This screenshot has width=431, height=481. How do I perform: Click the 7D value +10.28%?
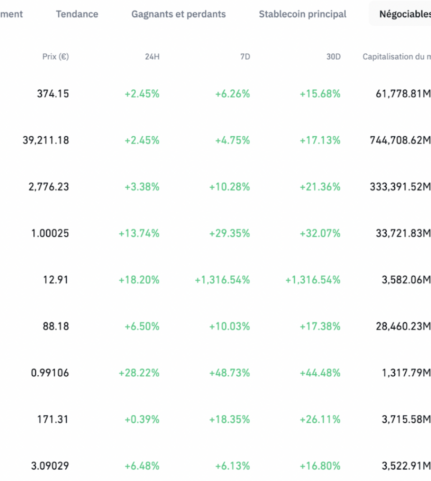tap(230, 187)
